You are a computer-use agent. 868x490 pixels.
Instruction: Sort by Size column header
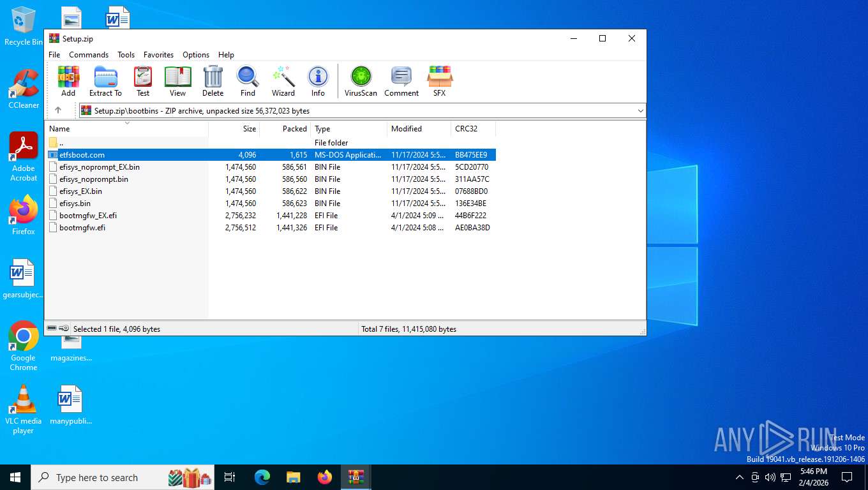point(234,129)
